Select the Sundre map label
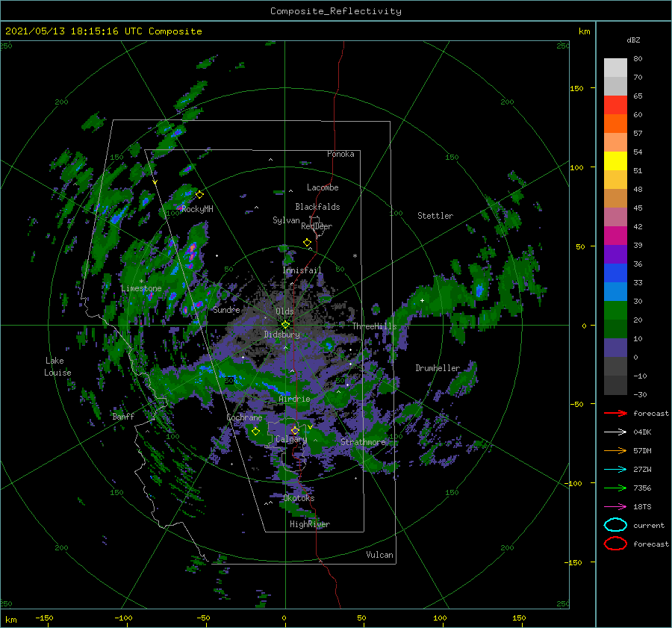Screen dimensions: 672x628 pos(227,309)
